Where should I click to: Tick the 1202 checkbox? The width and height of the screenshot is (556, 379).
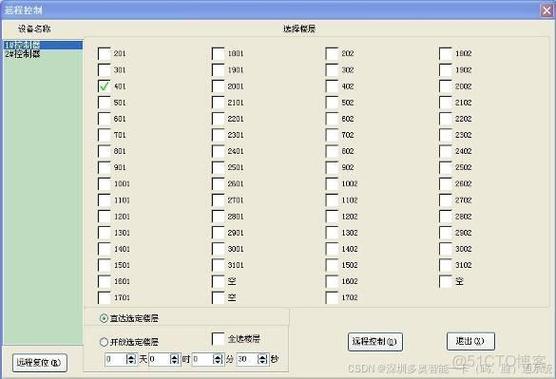click(332, 217)
